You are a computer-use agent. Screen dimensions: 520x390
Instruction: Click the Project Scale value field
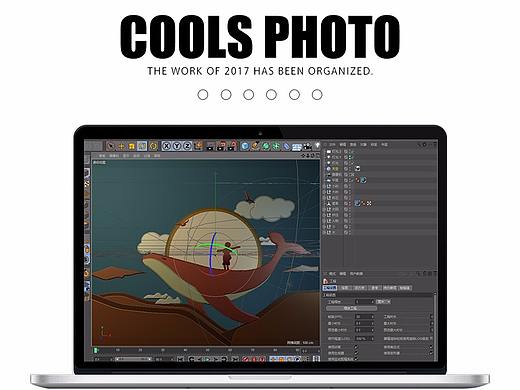pyautogui.click(x=364, y=302)
